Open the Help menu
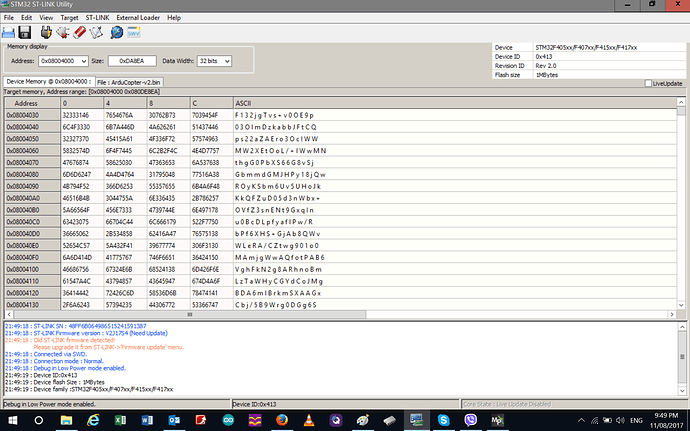This screenshot has height=431, width=690. (x=174, y=18)
